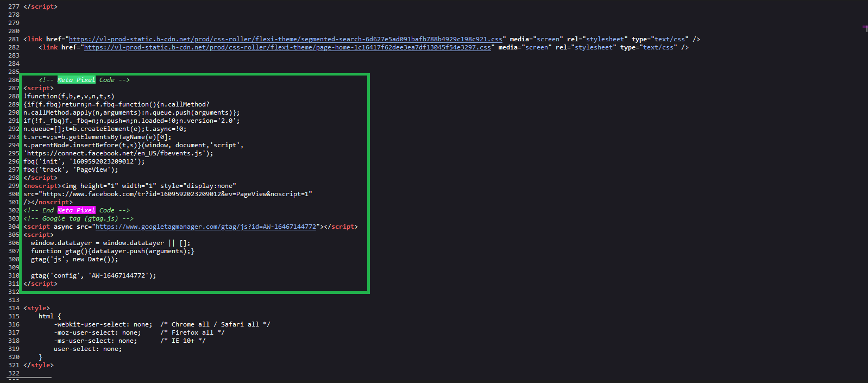
Task: Click the purple search marker in scrollbar
Action: pyautogui.click(x=865, y=28)
